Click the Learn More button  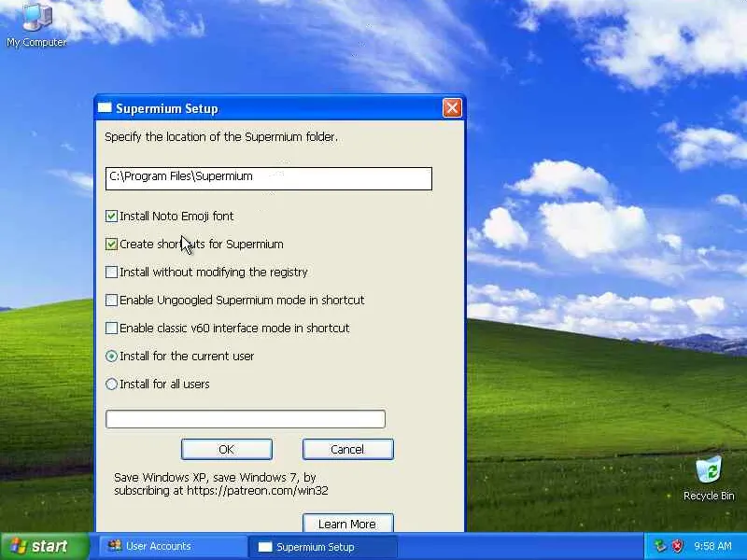point(347,523)
